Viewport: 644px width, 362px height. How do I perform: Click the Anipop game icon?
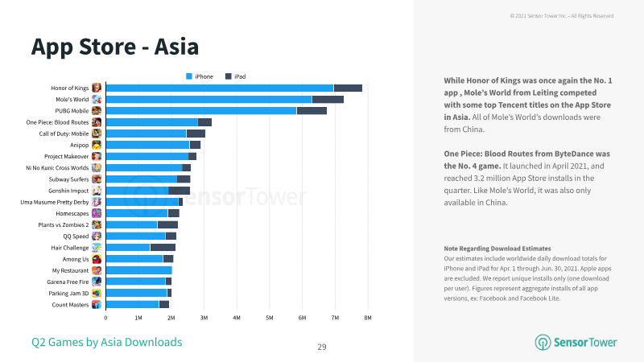coord(97,145)
